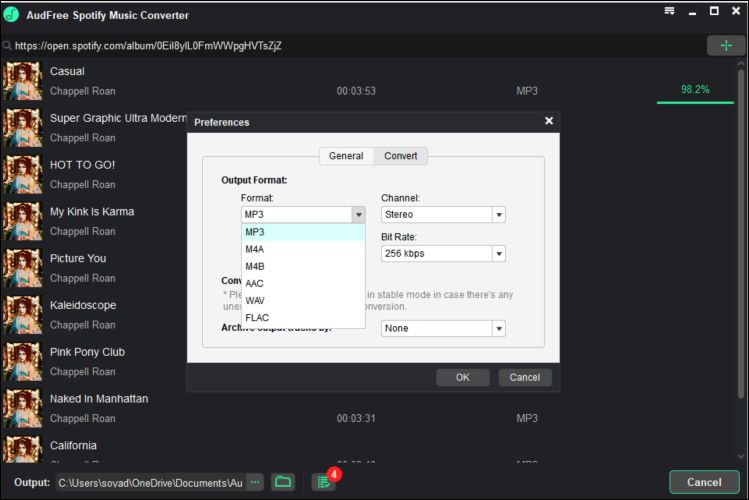This screenshot has height=500, width=749.
Task: Click the track list vertical scrollbar
Action: pos(741,234)
